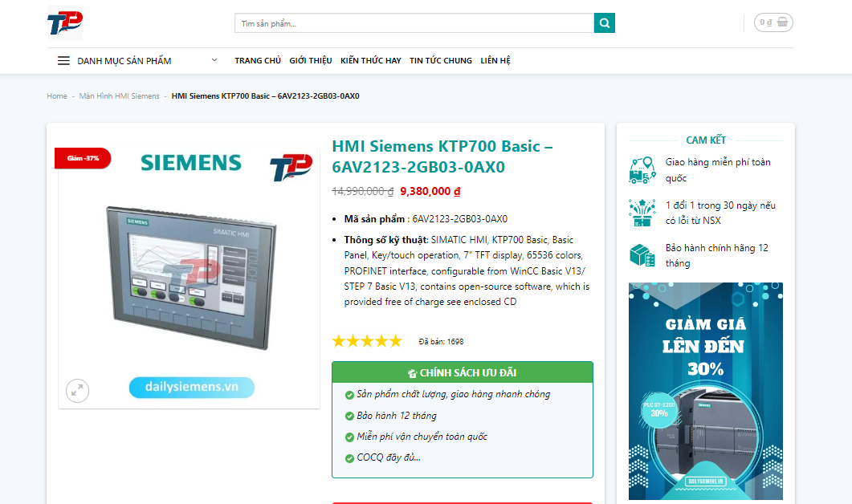Open the Giảm giá lên đến 30% banner
The width and height of the screenshot is (852, 504).
click(705, 391)
